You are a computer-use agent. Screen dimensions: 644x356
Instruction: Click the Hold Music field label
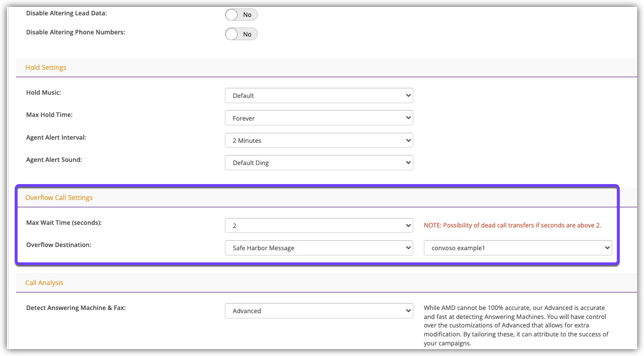click(43, 93)
